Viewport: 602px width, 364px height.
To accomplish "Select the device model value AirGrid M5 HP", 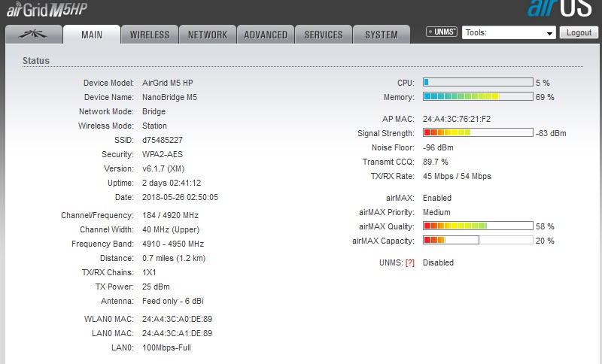I will [167, 83].
